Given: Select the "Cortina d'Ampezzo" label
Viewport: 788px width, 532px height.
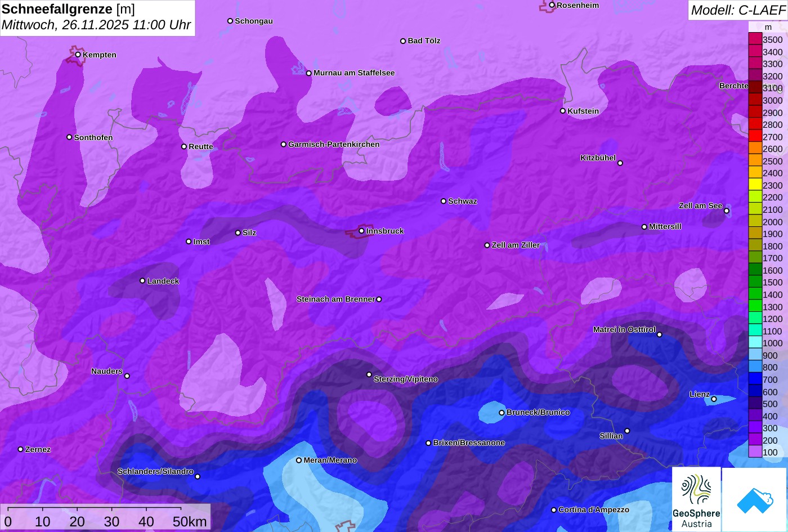Looking at the screenshot, I should (x=594, y=509).
